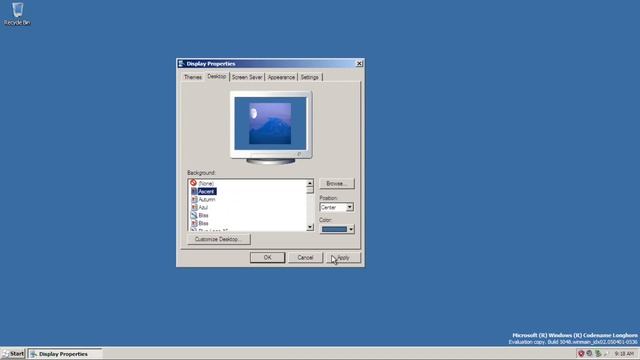Click the Ascent wallpaper file icon
Image resolution: width=640 pixels, height=360 pixels.
pos(194,191)
